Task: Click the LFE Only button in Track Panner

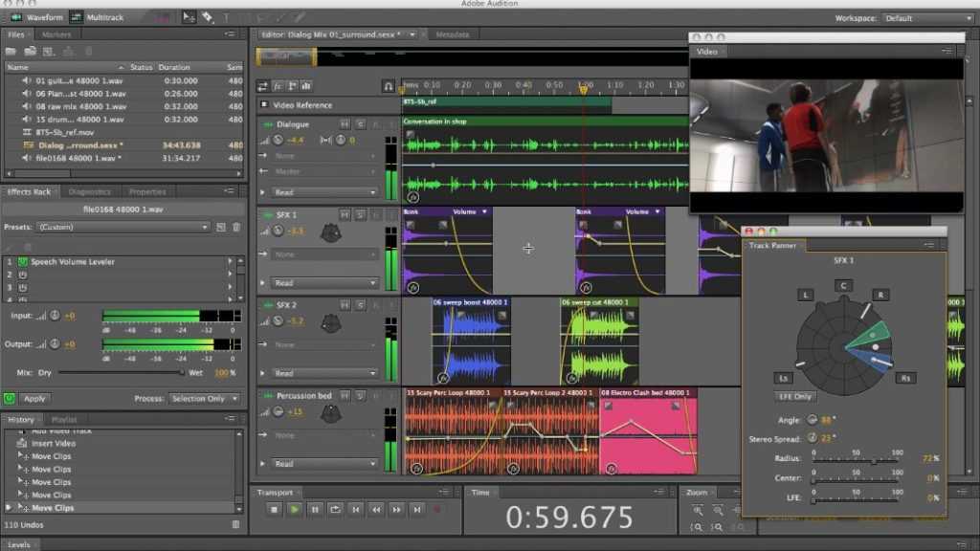Action: pos(795,396)
